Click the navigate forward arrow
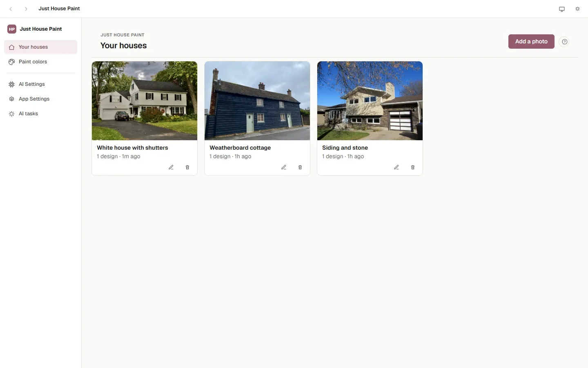This screenshot has height=368, width=588. [26, 9]
